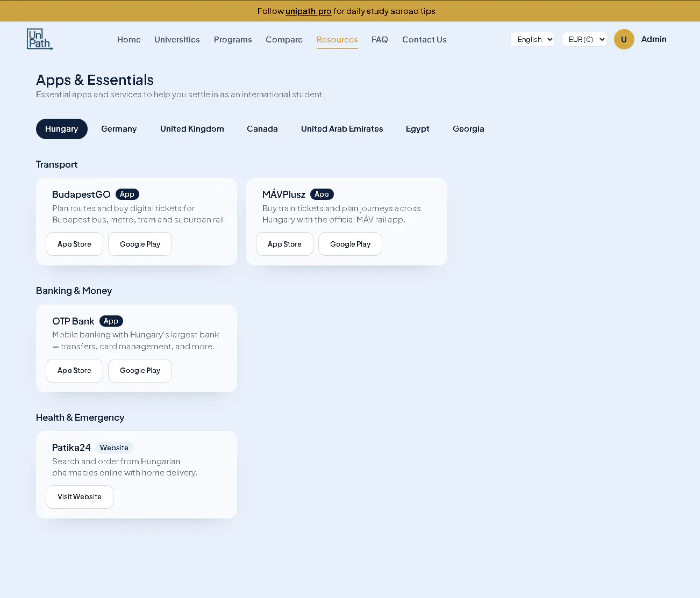Open App Store link for MÁVPlusz
The width and height of the screenshot is (700, 598).
284,244
